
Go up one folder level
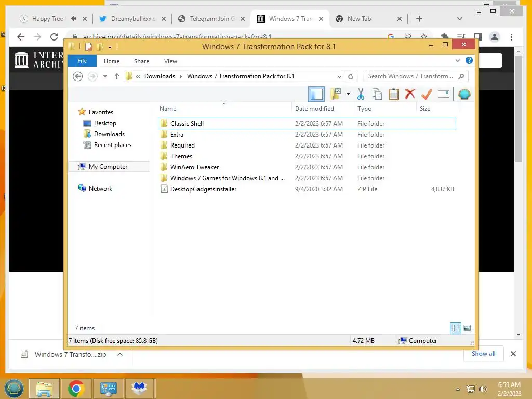tap(117, 76)
